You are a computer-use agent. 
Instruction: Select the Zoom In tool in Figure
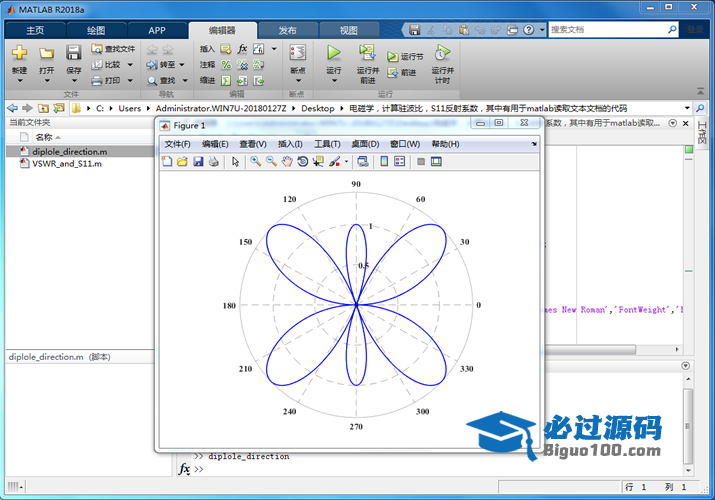coord(256,161)
